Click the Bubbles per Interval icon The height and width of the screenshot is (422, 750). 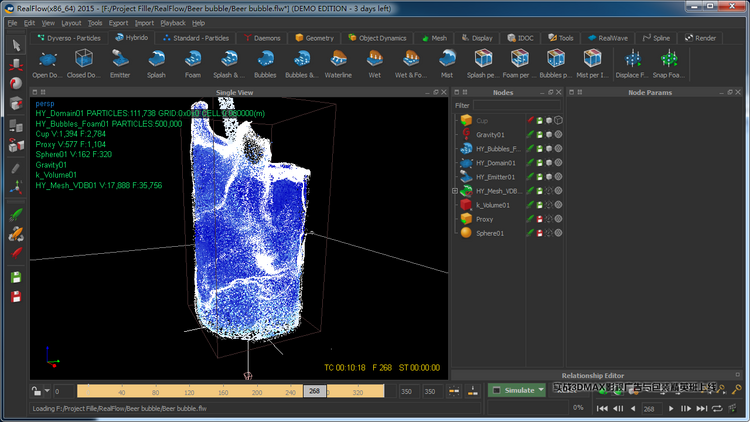pyautogui.click(x=556, y=64)
